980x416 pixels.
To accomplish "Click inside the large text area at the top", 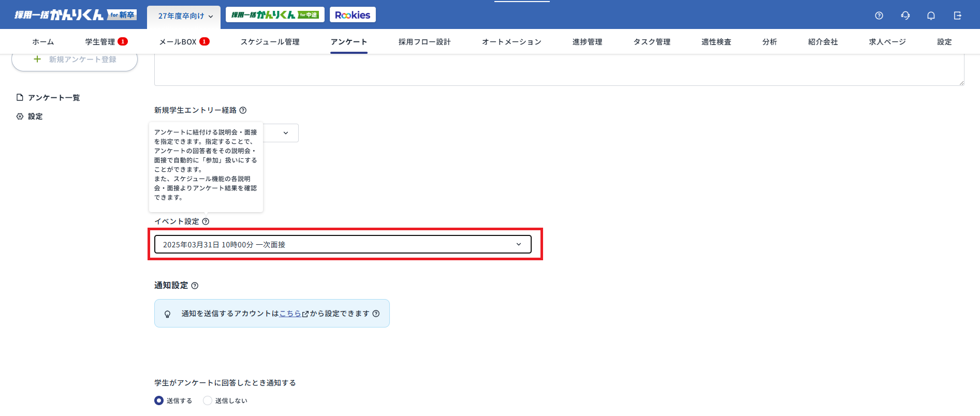I will tap(559, 70).
